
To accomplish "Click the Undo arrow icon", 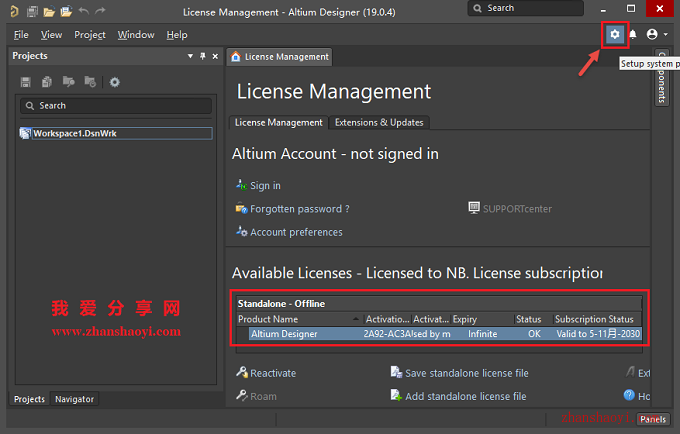I will click(x=84, y=11).
